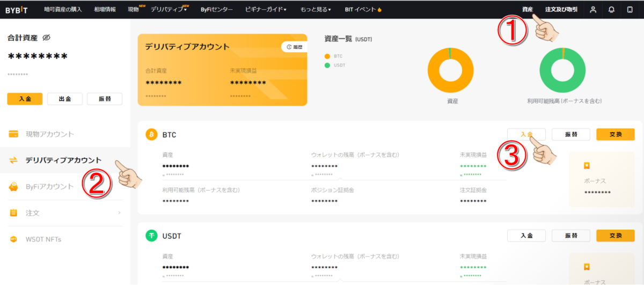
Task: Toggle the total assets visibility eye
Action: pyautogui.click(x=46, y=38)
